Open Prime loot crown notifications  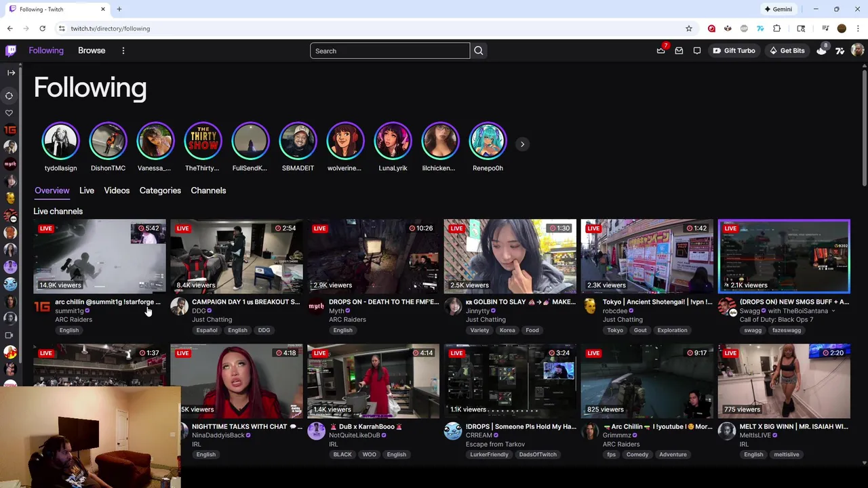(661, 51)
